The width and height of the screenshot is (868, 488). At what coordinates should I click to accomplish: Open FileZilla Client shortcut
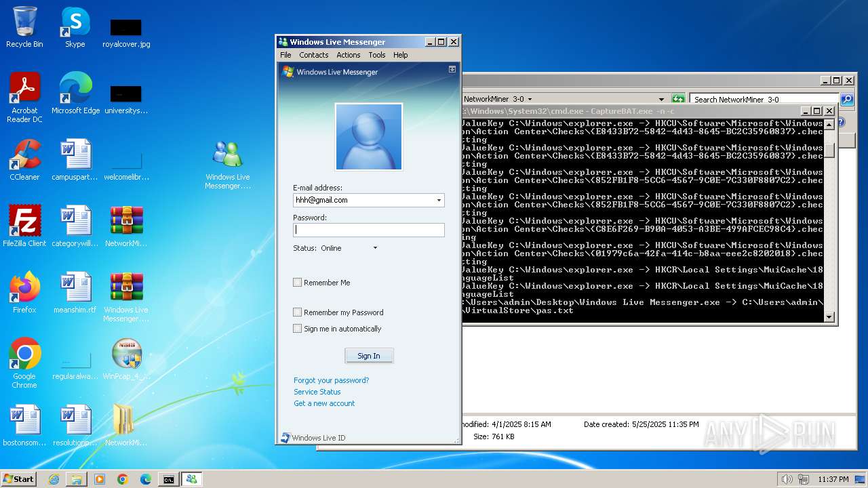click(24, 226)
